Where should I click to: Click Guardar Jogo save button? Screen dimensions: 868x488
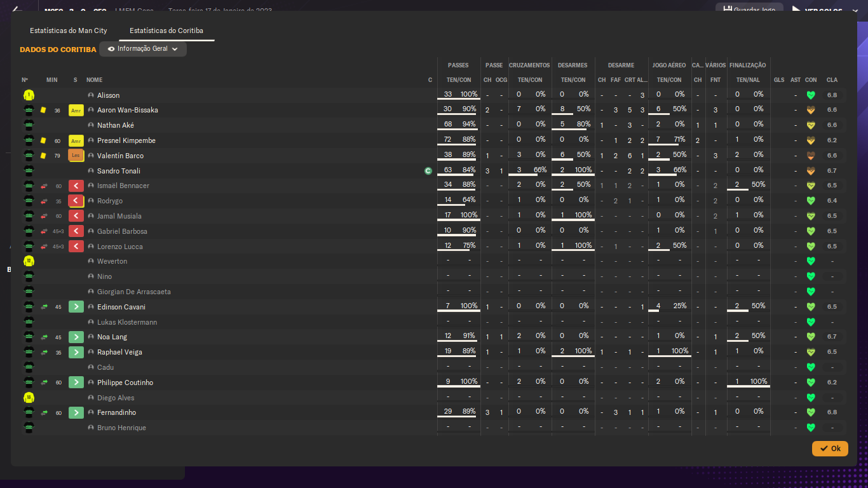tap(750, 10)
